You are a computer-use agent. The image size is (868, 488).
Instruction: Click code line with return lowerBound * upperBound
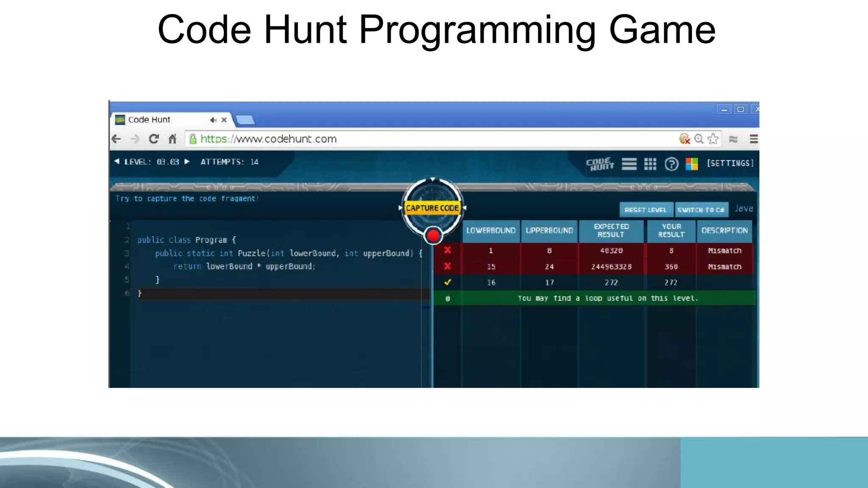coord(244,266)
